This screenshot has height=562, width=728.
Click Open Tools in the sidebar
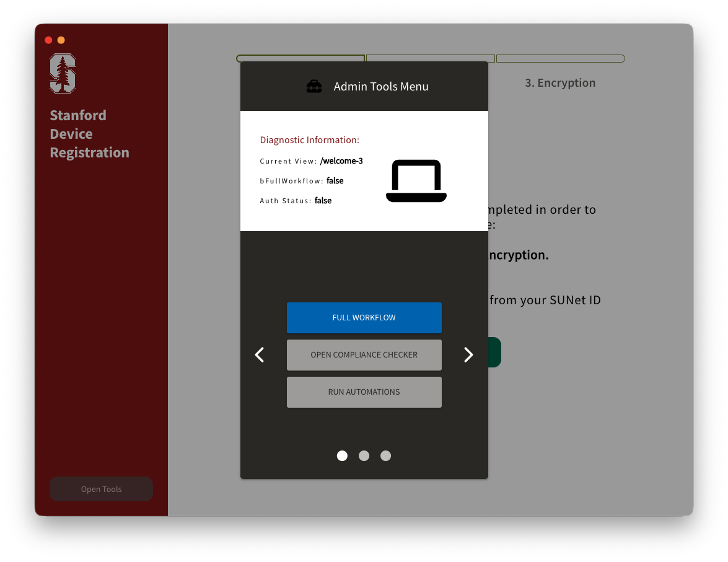[x=101, y=489]
